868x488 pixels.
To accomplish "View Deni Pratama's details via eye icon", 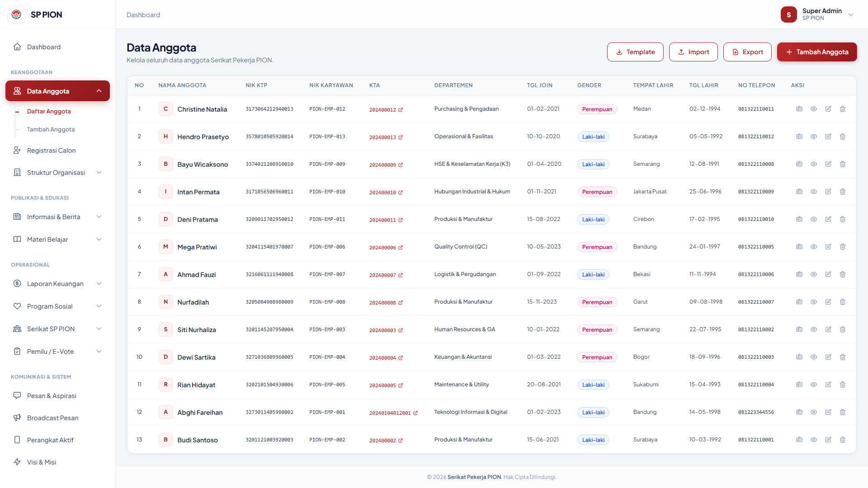I will point(814,219).
